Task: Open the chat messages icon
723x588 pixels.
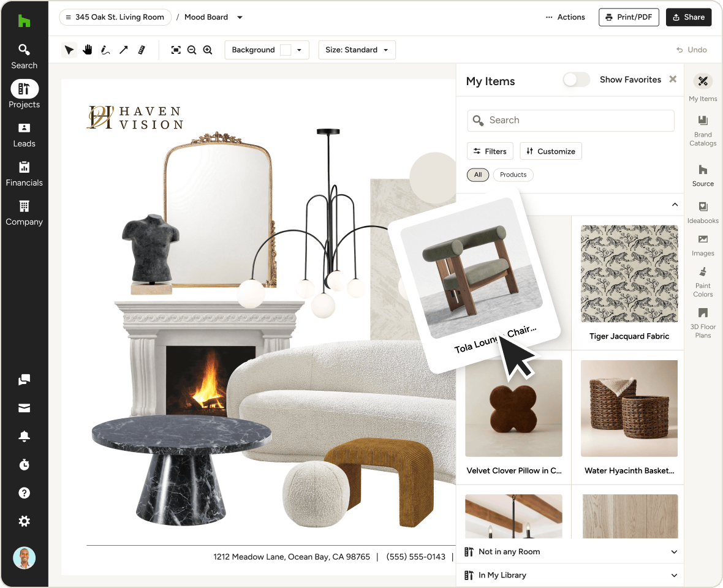Action: point(24,380)
